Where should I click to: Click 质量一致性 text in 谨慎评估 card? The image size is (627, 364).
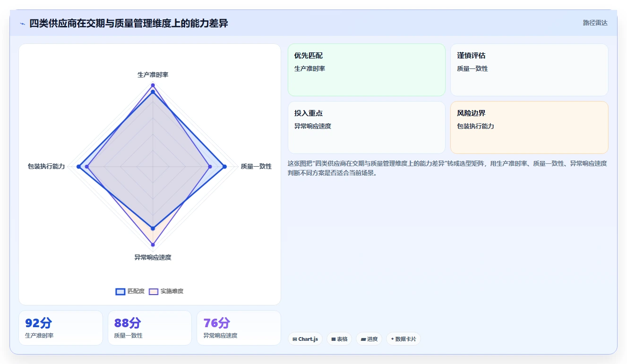point(472,68)
